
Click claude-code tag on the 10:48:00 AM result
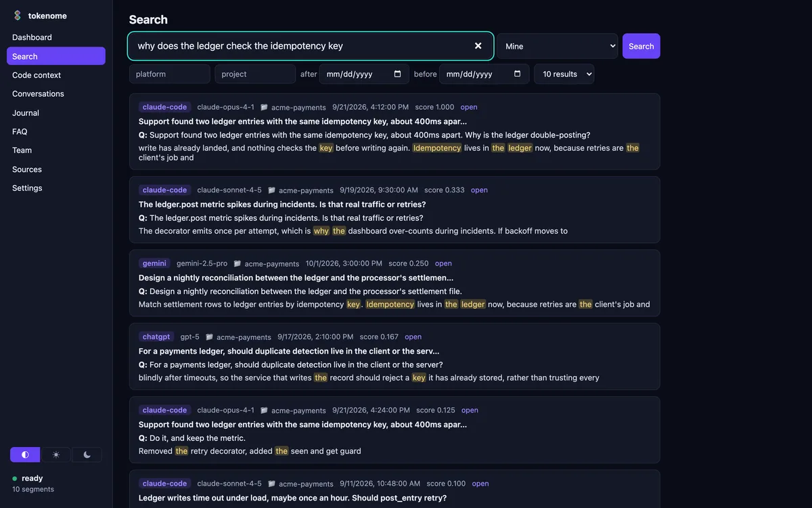[164, 484]
